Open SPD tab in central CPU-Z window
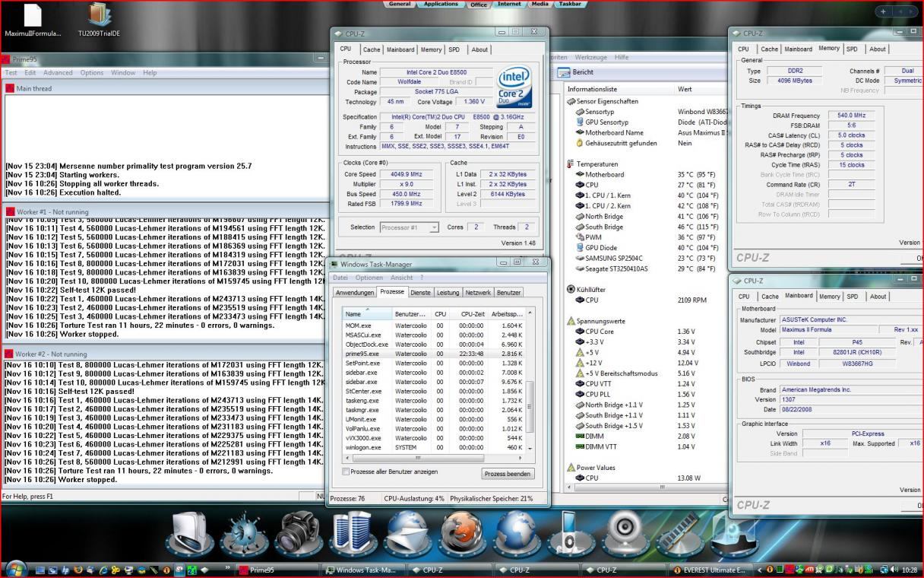Viewport: 924px width, 578px height. [x=454, y=49]
